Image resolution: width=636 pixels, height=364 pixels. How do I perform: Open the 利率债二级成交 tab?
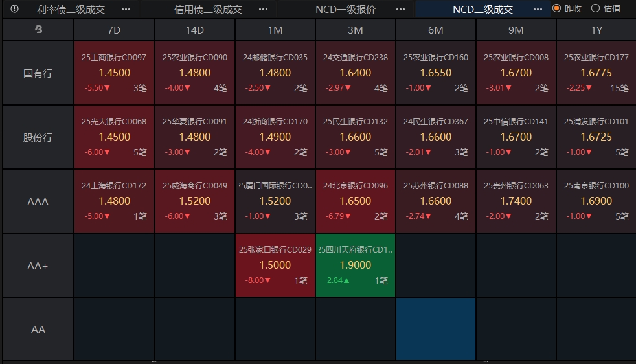click(71, 9)
